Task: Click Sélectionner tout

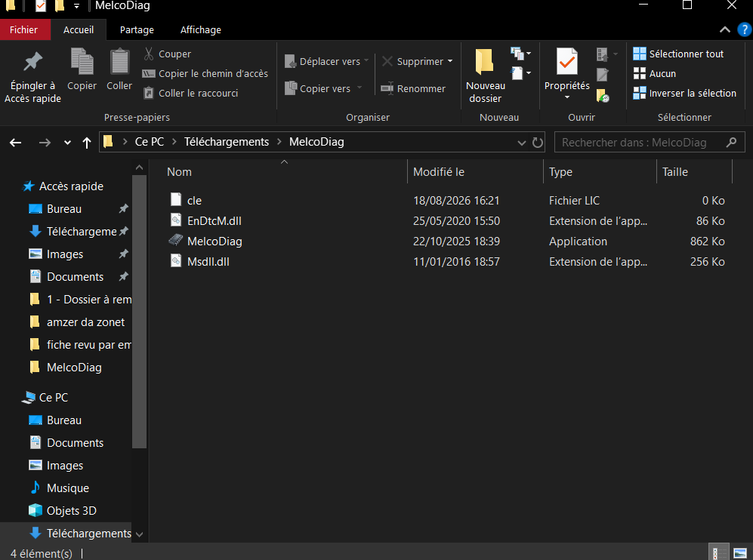Action: point(678,54)
